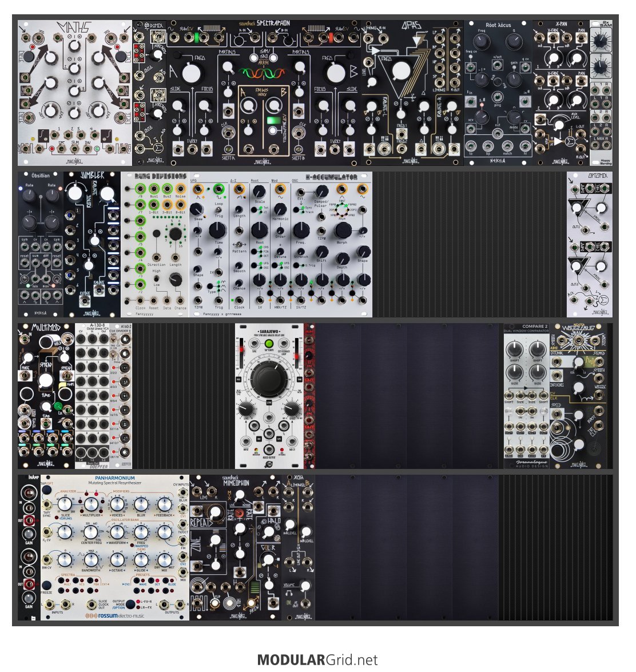636x672 pixels.
Task: Click the Sarajewo Level knob
Action: (x=247, y=408)
